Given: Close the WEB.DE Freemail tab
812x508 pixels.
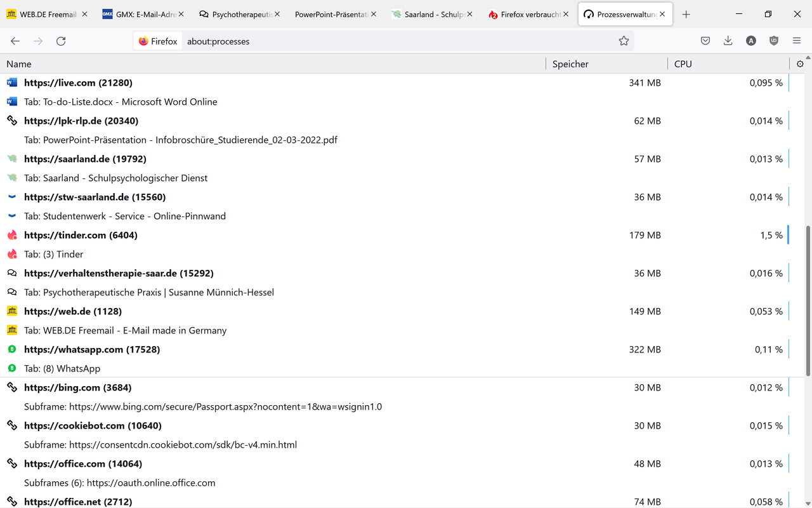Looking at the screenshot, I should [85, 14].
